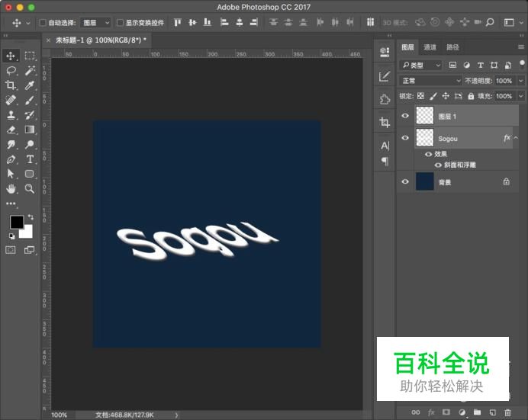Open the opacity slider dropdown arrow
Image resolution: width=528 pixels, height=420 pixels.
pyautogui.click(x=521, y=81)
